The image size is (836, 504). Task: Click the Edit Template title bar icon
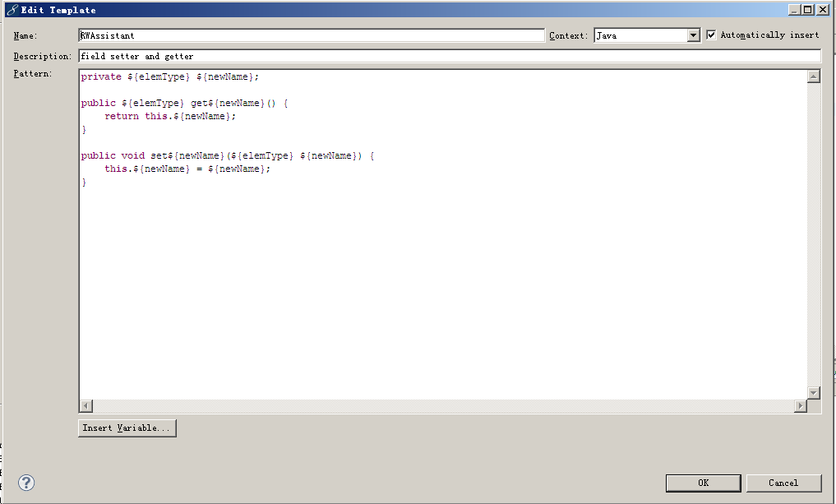tap(11, 10)
